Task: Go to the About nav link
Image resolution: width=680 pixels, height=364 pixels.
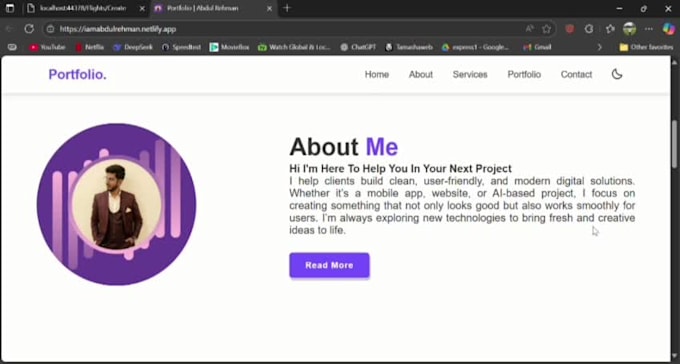Action: coord(421,75)
